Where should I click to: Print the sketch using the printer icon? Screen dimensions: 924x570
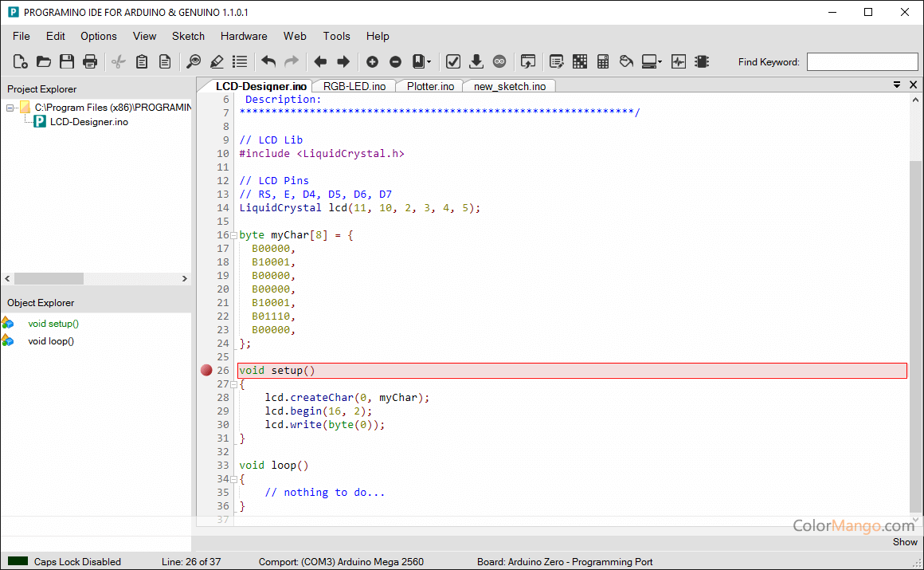tap(89, 61)
